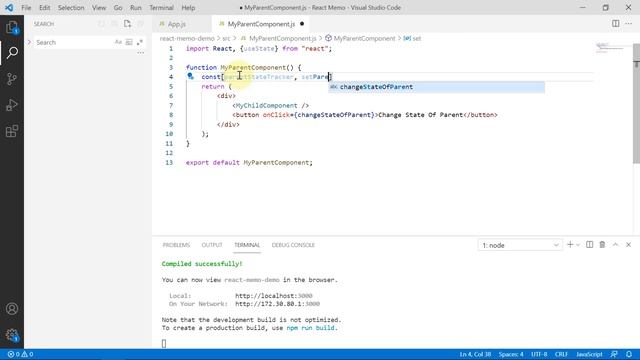Switch to the DEBUG CONSOLE tab
640x360 pixels.
click(293, 245)
